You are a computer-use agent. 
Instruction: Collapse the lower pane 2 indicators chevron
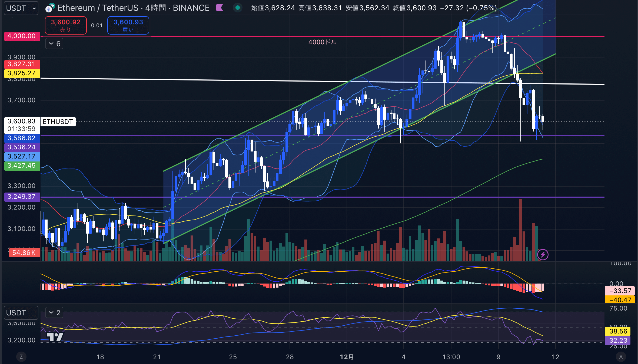pyautogui.click(x=54, y=313)
